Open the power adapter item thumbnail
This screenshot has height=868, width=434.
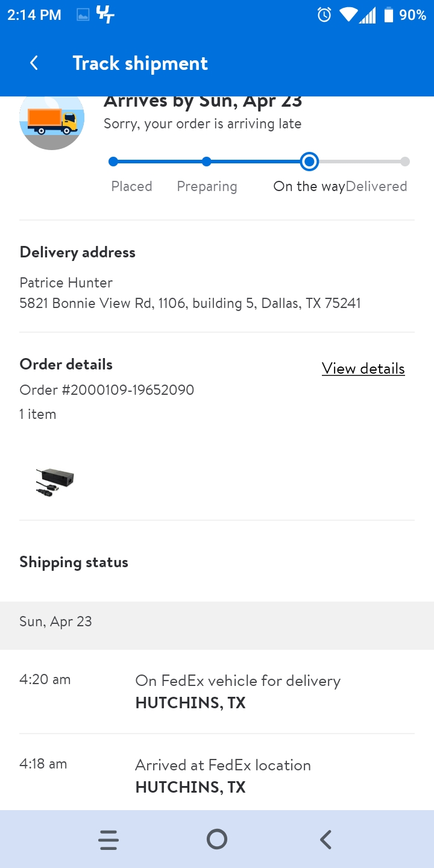55,482
